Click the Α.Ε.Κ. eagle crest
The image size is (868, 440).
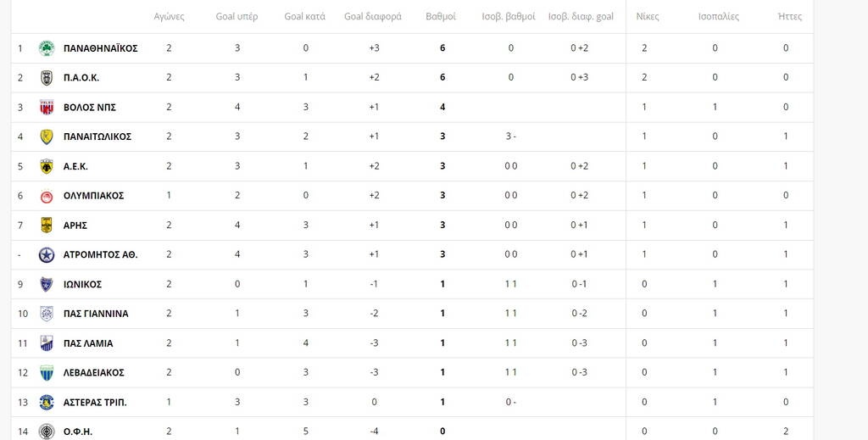[x=47, y=166]
